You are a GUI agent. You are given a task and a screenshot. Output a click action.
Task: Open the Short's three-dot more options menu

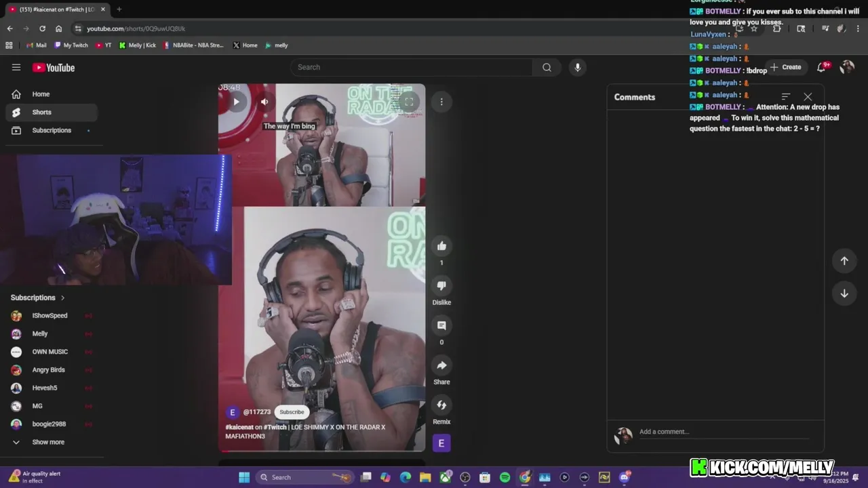point(441,102)
